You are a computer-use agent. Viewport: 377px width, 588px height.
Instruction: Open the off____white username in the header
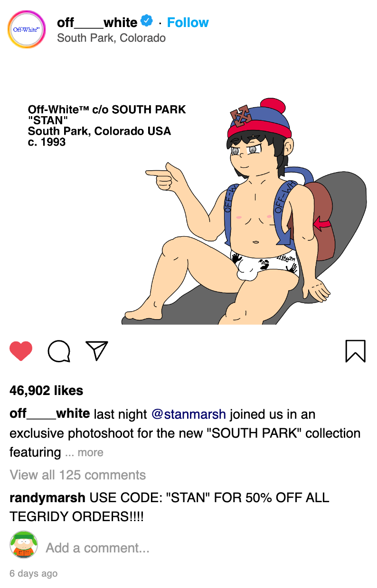tap(97, 22)
